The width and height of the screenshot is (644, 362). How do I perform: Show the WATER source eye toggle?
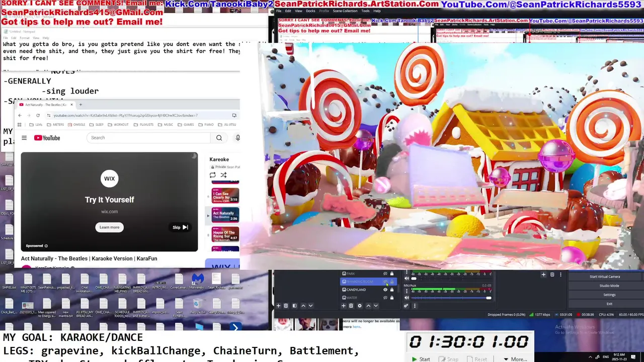pyautogui.click(x=385, y=298)
